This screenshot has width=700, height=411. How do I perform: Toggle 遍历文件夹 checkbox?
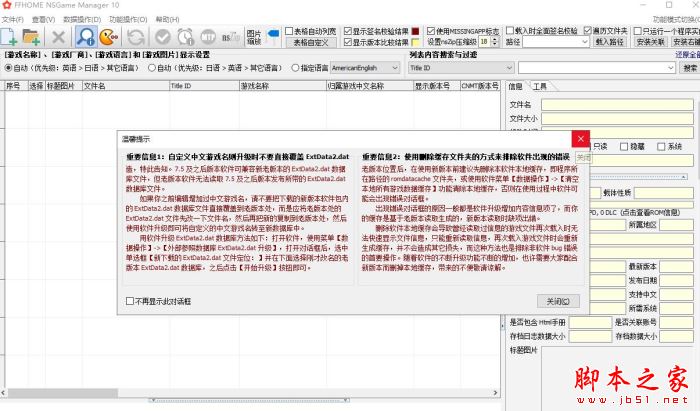(x=588, y=31)
